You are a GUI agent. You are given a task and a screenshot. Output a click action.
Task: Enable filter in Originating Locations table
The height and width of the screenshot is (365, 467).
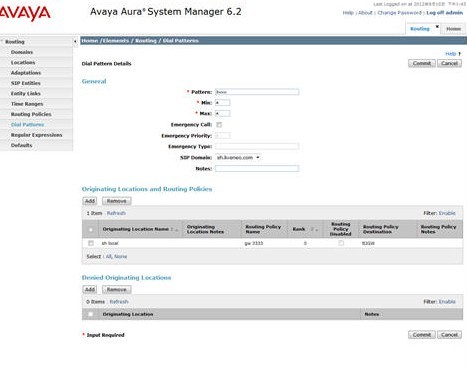[x=447, y=213]
